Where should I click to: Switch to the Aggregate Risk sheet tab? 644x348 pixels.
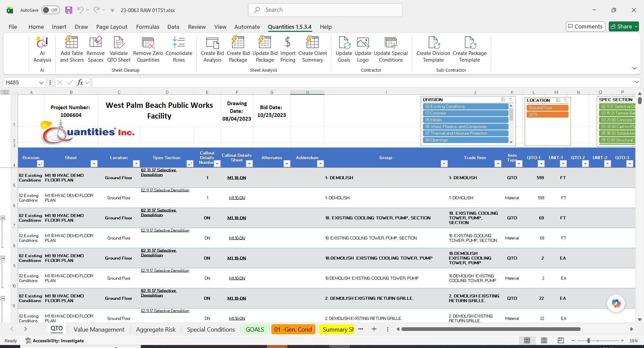click(x=156, y=330)
